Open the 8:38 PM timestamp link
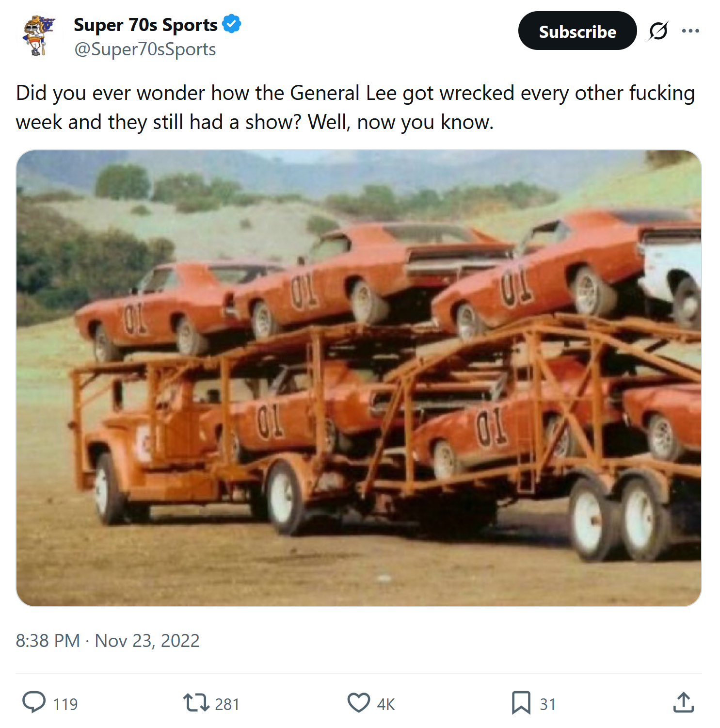The height and width of the screenshot is (728, 720). (48, 641)
